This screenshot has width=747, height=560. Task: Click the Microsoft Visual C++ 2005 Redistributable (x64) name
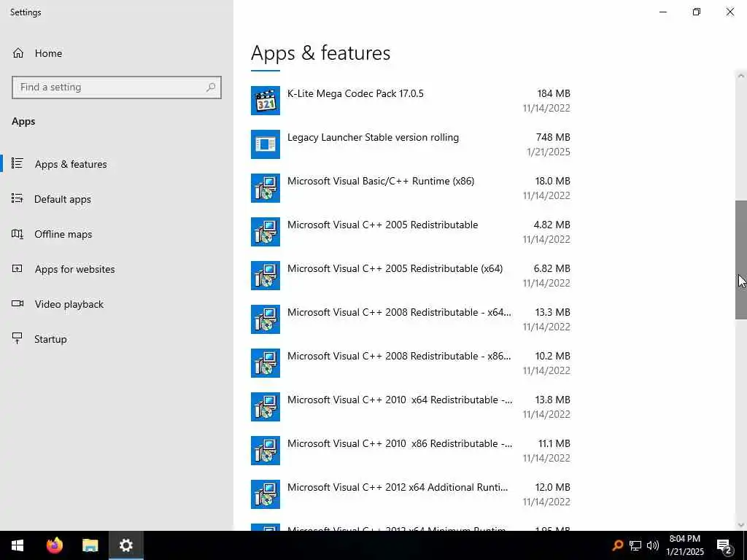(395, 268)
